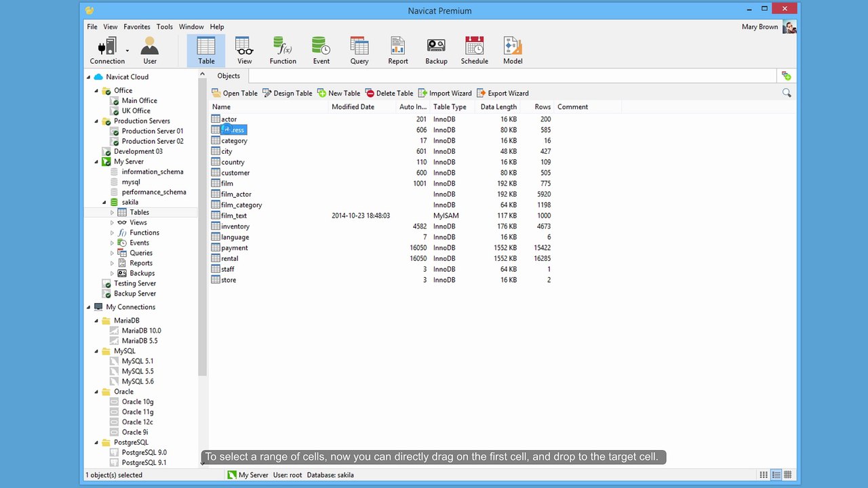Open the Event toolbar icon
Screen dimensions: 868x488
click(x=321, y=51)
